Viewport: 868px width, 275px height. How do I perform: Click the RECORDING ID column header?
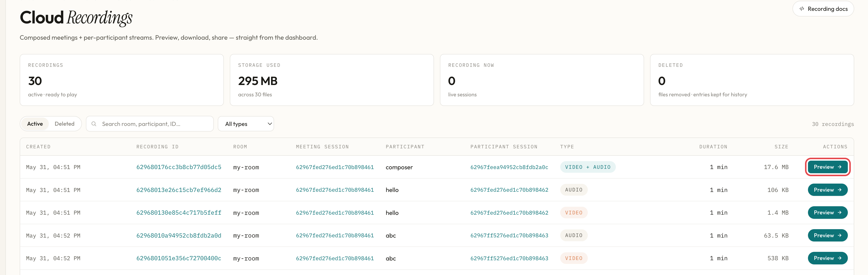157,147
